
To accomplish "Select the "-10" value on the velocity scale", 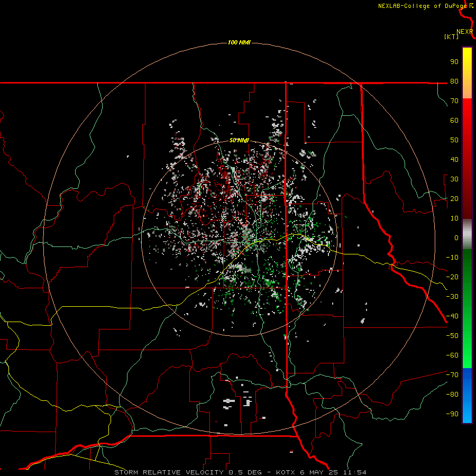I will click(x=452, y=257).
